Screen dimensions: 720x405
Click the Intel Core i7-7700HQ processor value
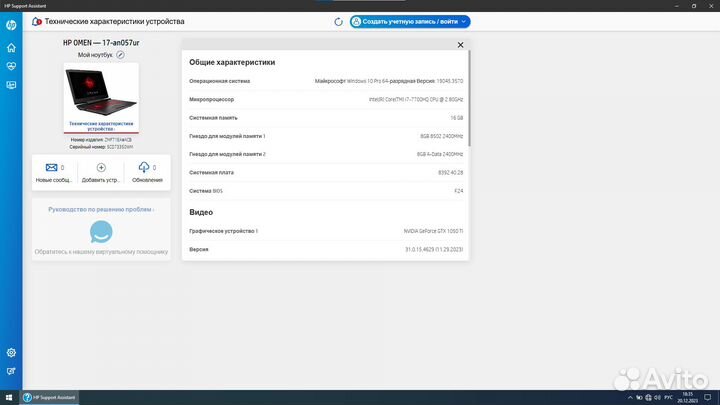[416, 100]
